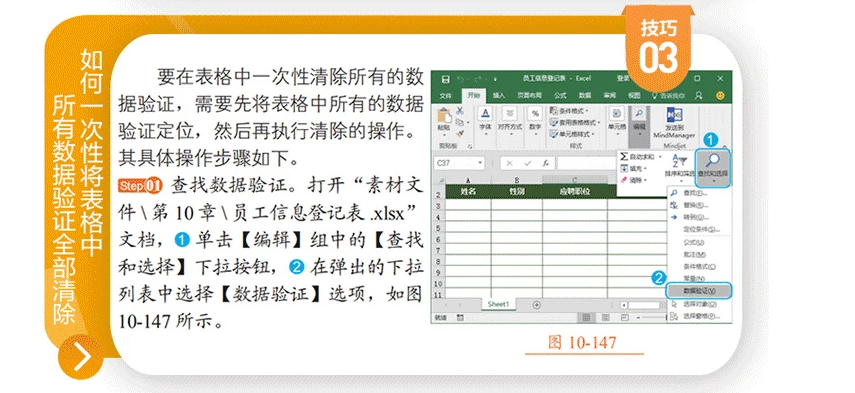
Task: Add a new sheet with plus button
Action: [x=536, y=305]
